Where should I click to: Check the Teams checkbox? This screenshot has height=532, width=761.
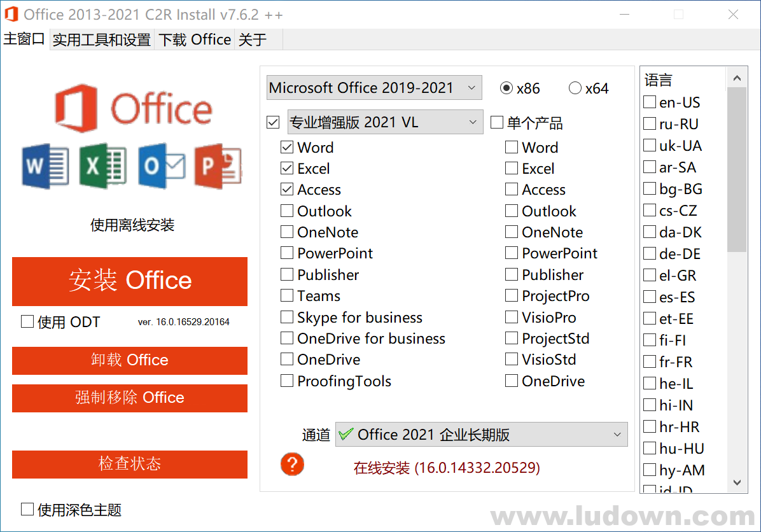coord(287,295)
